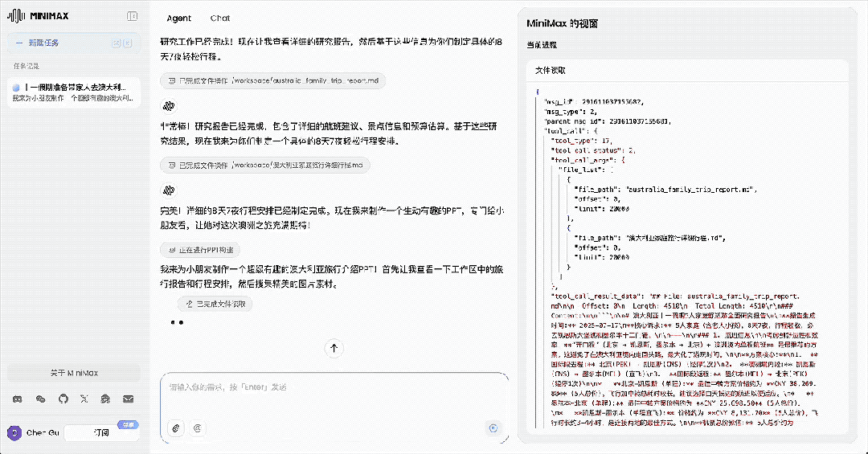This screenshot has width=868, height=454.
Task: Switch to the Agent tab
Action: (178, 18)
